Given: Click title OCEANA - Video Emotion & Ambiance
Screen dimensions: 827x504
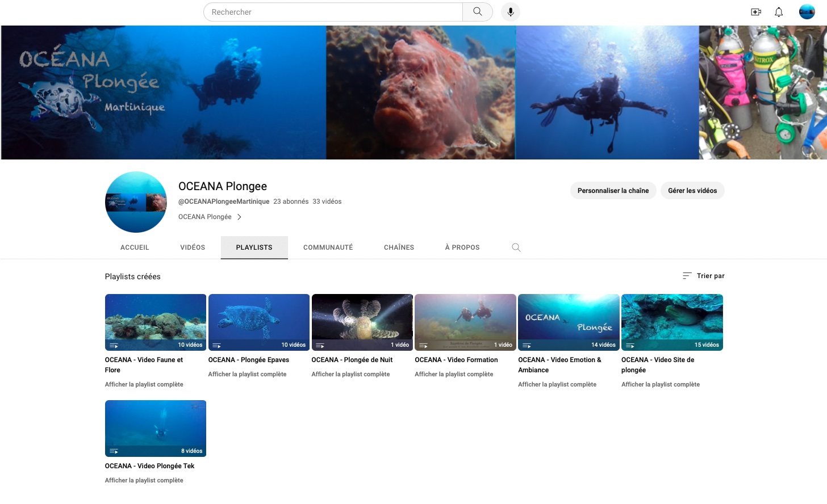Looking at the screenshot, I should [x=559, y=365].
